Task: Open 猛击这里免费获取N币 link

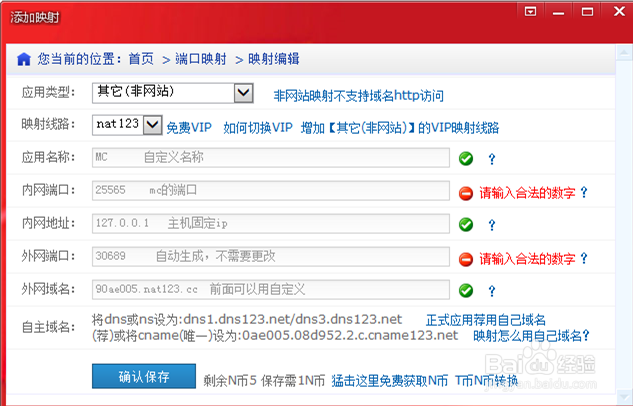Action: coord(390,381)
